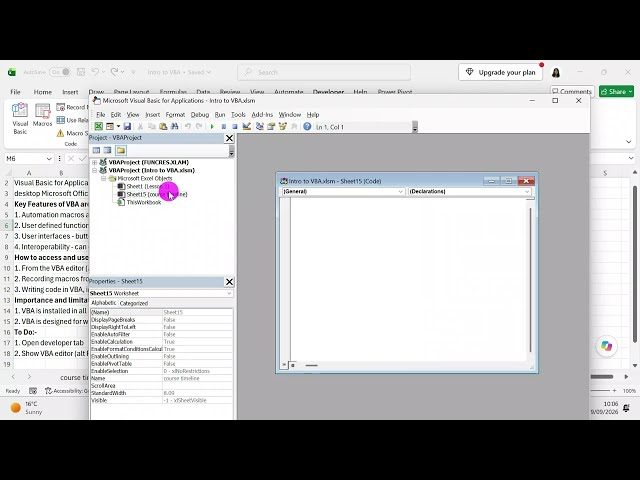This screenshot has height=480, width=640.
Task: Open the Object Browser toolbar icon
Action: (282, 127)
